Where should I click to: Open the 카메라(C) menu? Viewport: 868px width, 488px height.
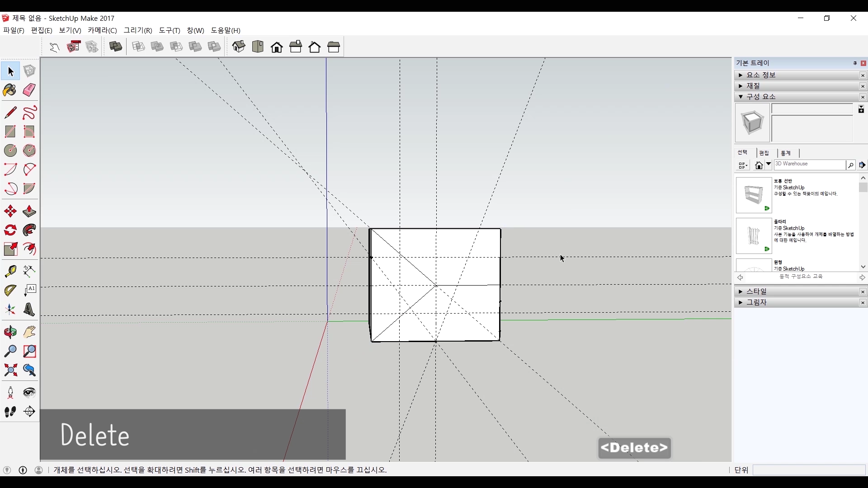click(102, 30)
